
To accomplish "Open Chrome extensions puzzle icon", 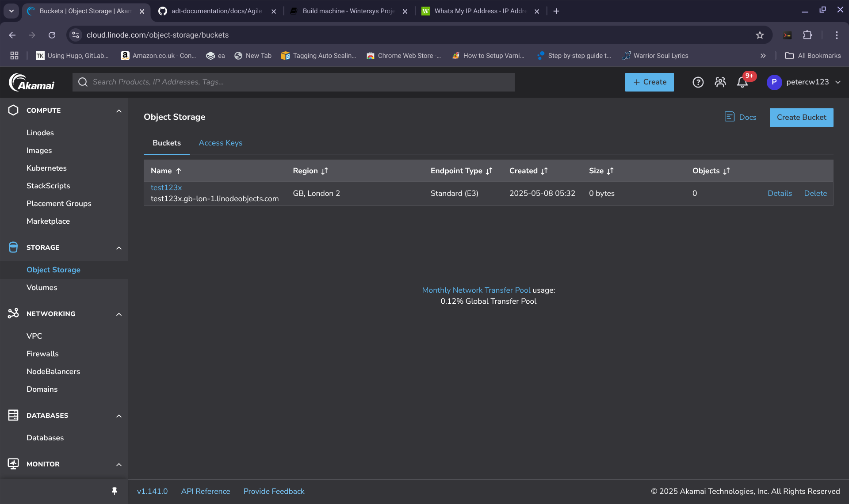I will coord(807,35).
